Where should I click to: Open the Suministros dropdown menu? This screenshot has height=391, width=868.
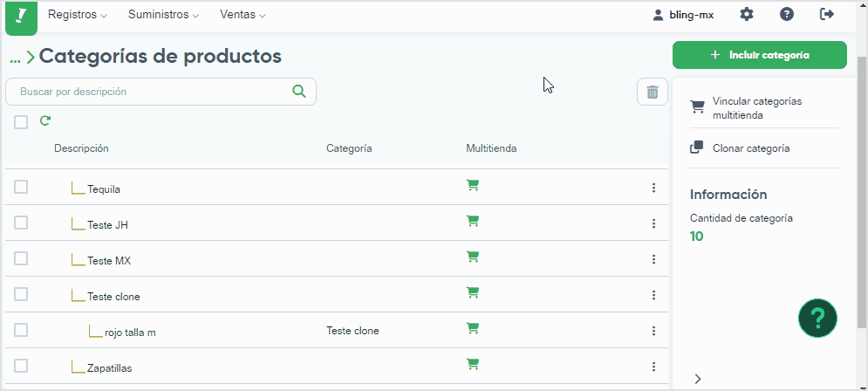(164, 15)
